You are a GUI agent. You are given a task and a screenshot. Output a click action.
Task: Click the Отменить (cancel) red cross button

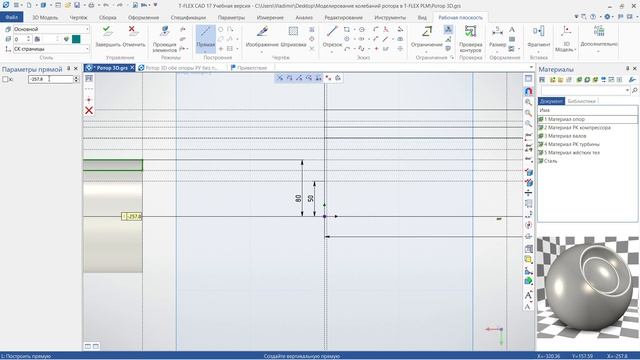(x=133, y=37)
